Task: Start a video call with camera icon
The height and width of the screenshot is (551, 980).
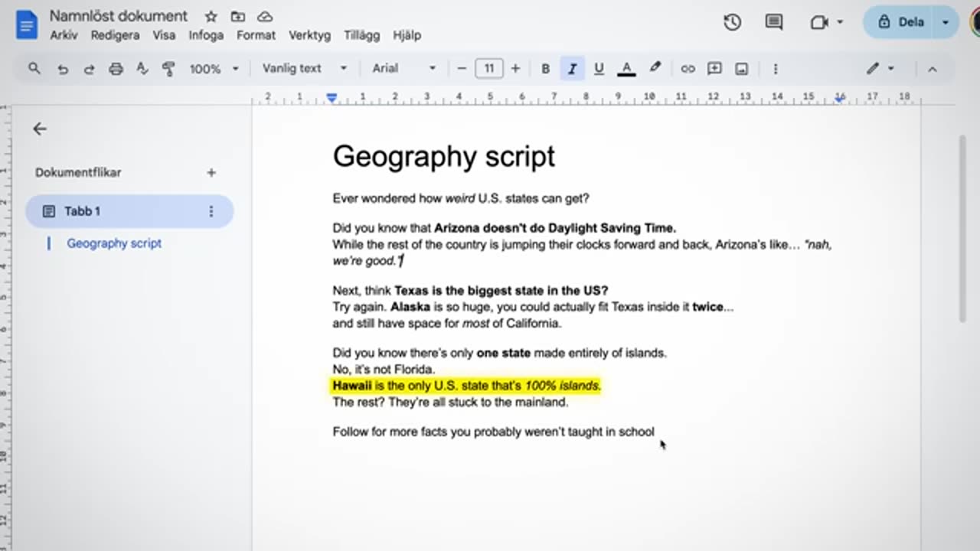Action: [819, 22]
